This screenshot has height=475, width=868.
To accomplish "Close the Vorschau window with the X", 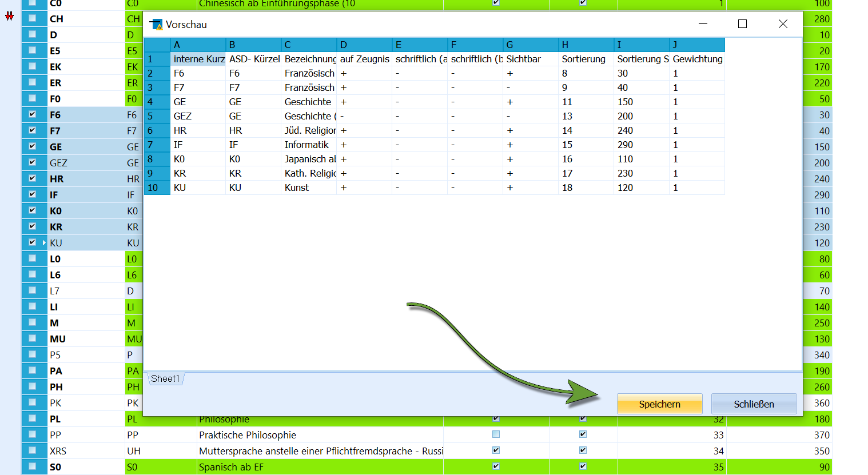I will pos(783,24).
